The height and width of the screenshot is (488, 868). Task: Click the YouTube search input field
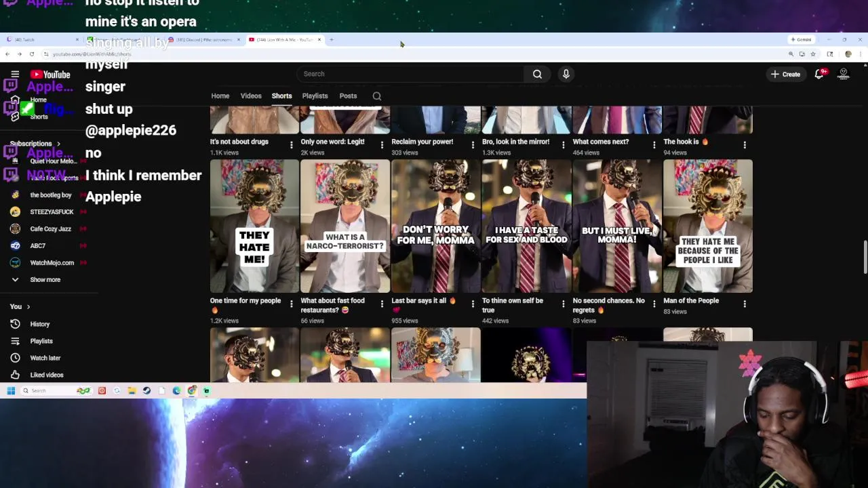point(410,74)
